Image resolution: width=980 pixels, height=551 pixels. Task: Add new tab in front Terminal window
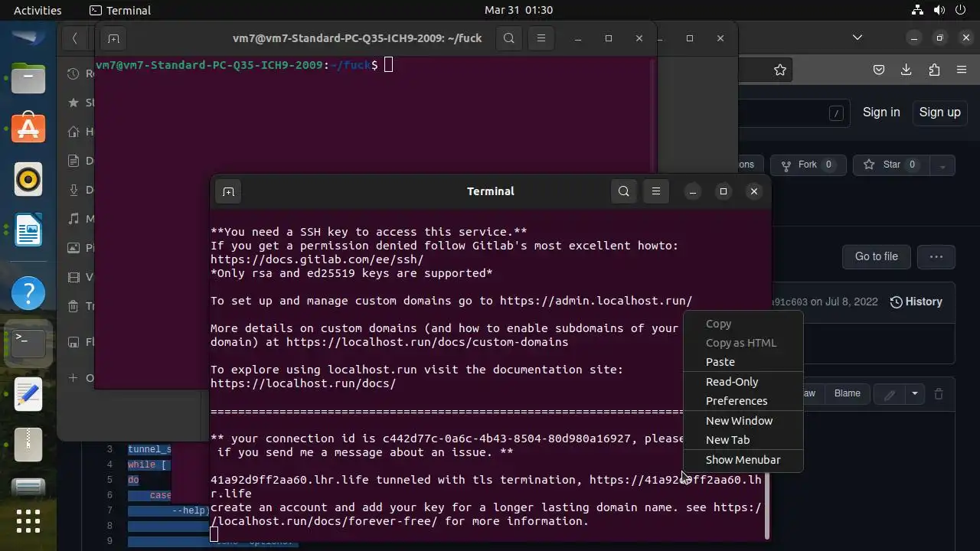(228, 191)
